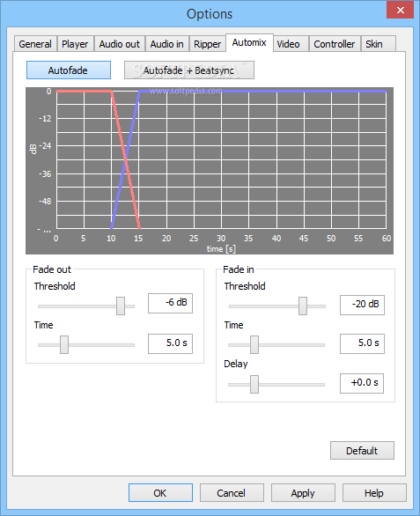Click the "Fade out" group label
Viewport: 420px width, 516px height.
[x=52, y=269]
